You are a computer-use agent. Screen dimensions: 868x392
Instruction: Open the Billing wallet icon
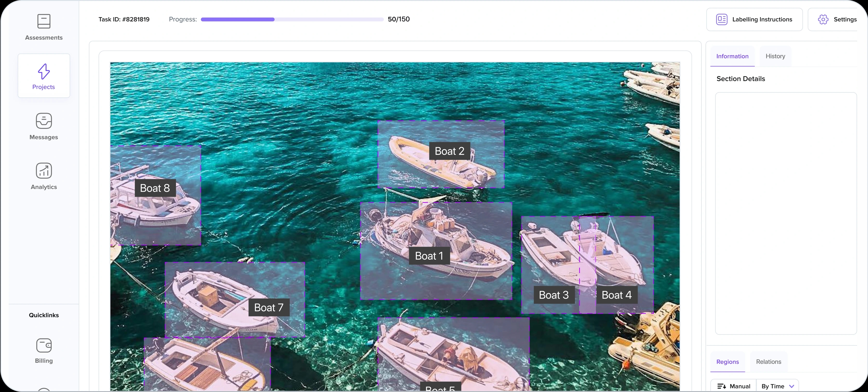coord(44,345)
